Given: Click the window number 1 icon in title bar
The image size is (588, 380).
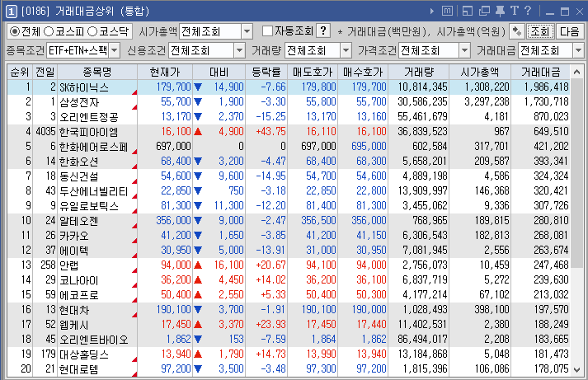Looking at the screenshot, I should [x=12, y=12].
